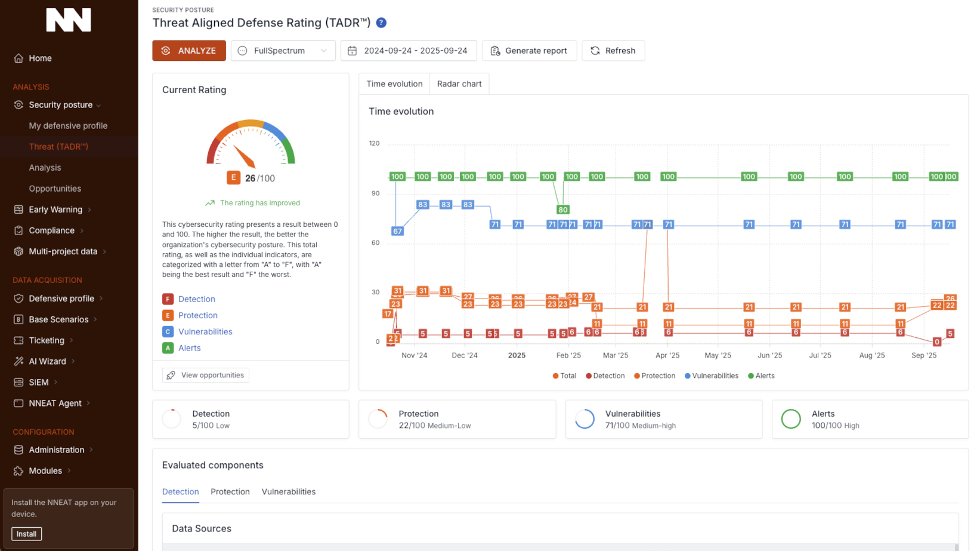
Task: Switch to the Radar chart tab
Action: click(x=459, y=84)
